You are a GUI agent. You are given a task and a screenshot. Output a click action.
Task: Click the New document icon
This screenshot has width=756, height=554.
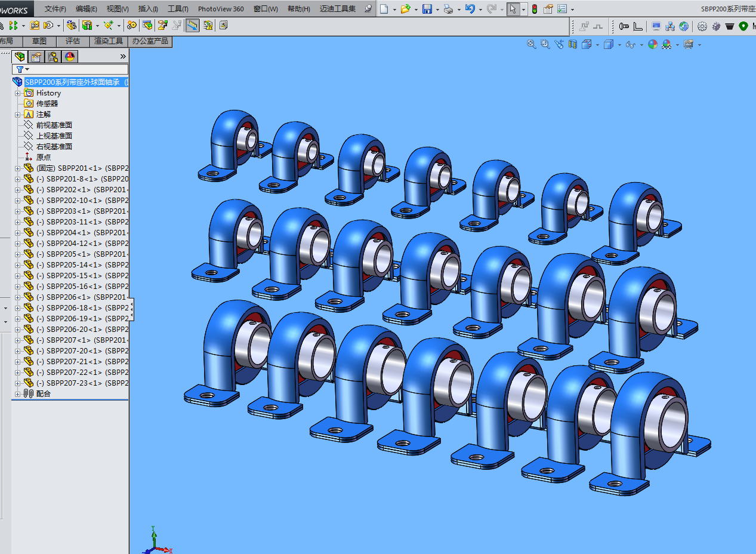[x=384, y=9]
